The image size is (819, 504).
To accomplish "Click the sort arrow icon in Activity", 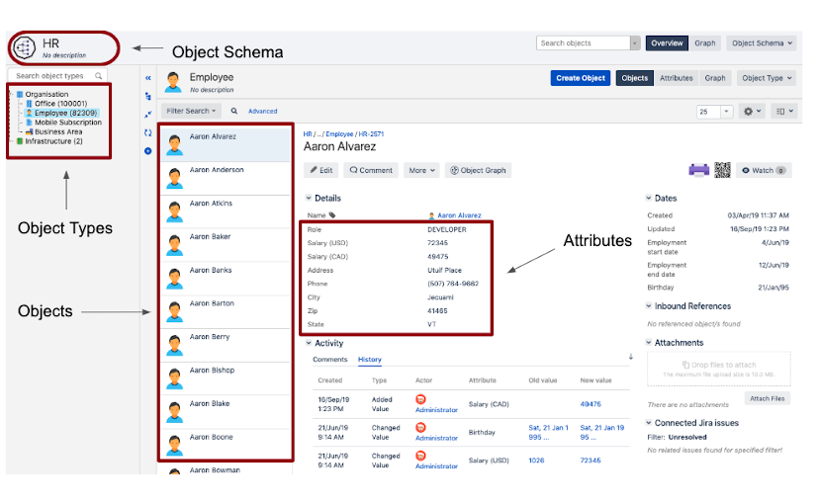I will pos(630,357).
